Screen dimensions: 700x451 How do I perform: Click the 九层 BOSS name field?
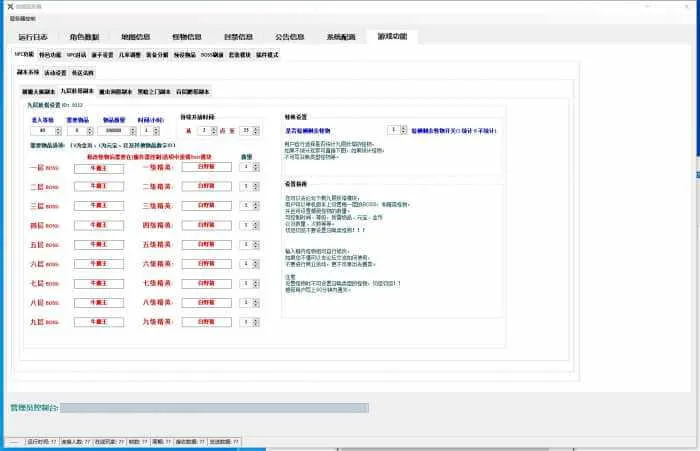[99, 322]
